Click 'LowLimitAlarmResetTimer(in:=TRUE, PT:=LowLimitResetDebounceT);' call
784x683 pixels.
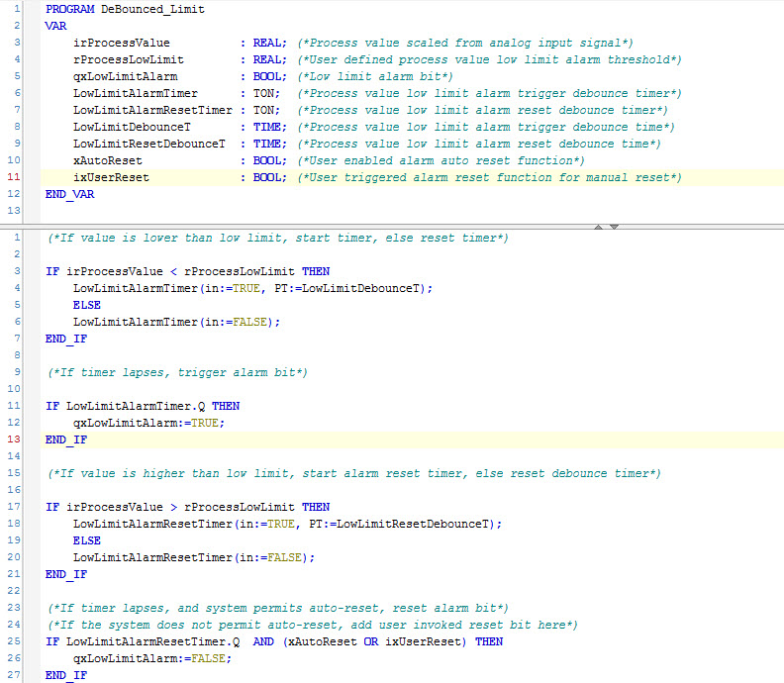[287, 524]
